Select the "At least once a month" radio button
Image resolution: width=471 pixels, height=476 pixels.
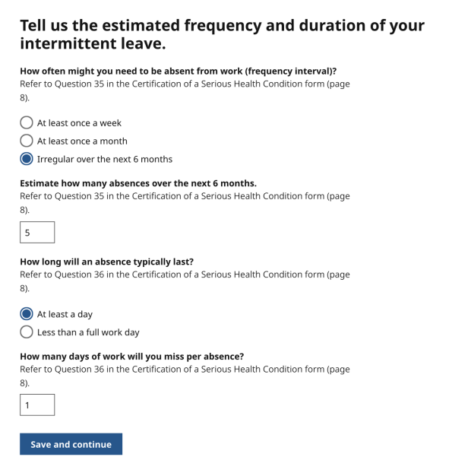(27, 141)
